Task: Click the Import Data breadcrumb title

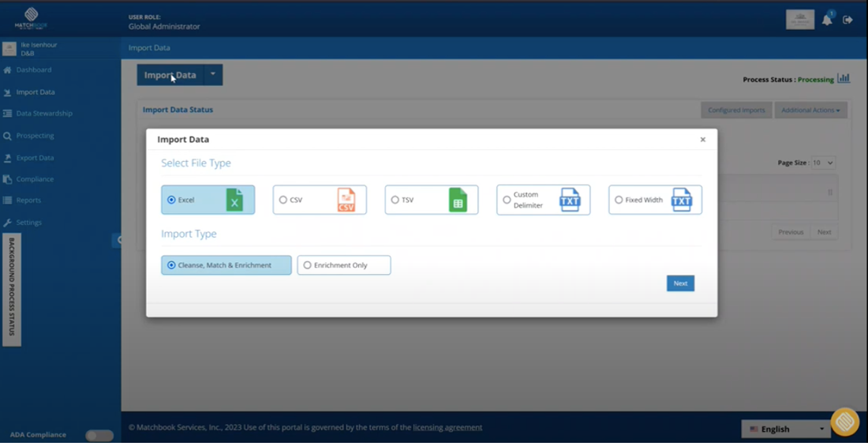Action: point(149,48)
